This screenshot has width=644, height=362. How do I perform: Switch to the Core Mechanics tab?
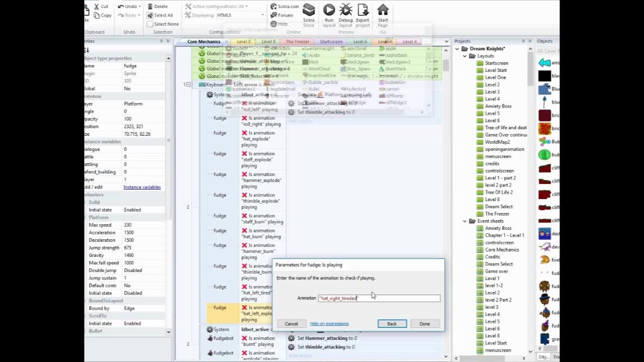tap(204, 41)
